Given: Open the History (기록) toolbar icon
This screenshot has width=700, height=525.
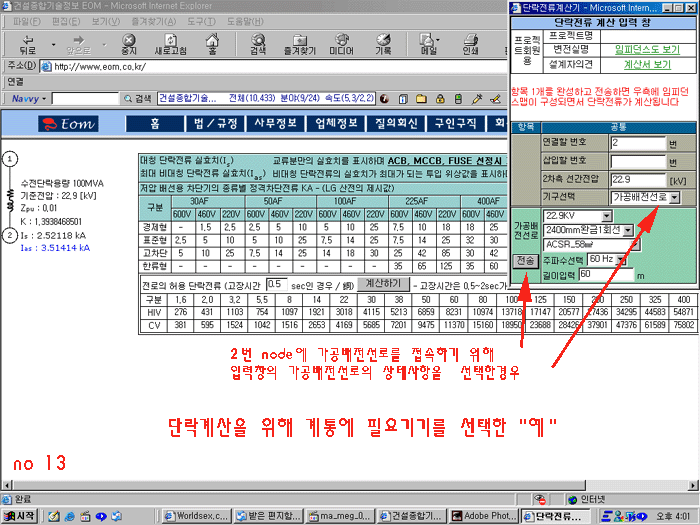Looking at the screenshot, I should coord(383,44).
